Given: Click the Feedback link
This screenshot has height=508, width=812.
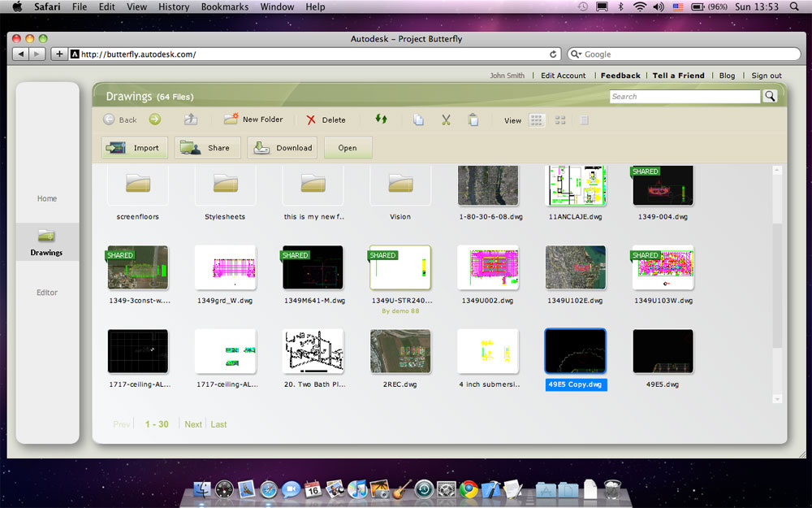Looking at the screenshot, I should click(x=620, y=75).
